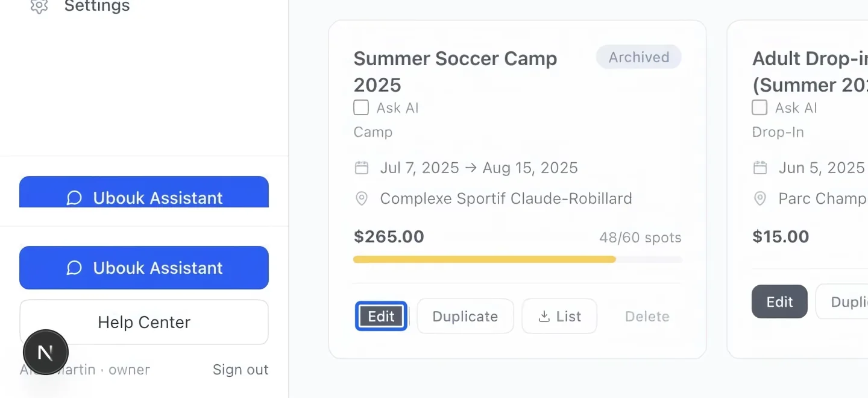Screen dimensions: 868x398
Task: Click the chat bubble icon in upper Ubouk Assistant button
Action: click(74, 198)
